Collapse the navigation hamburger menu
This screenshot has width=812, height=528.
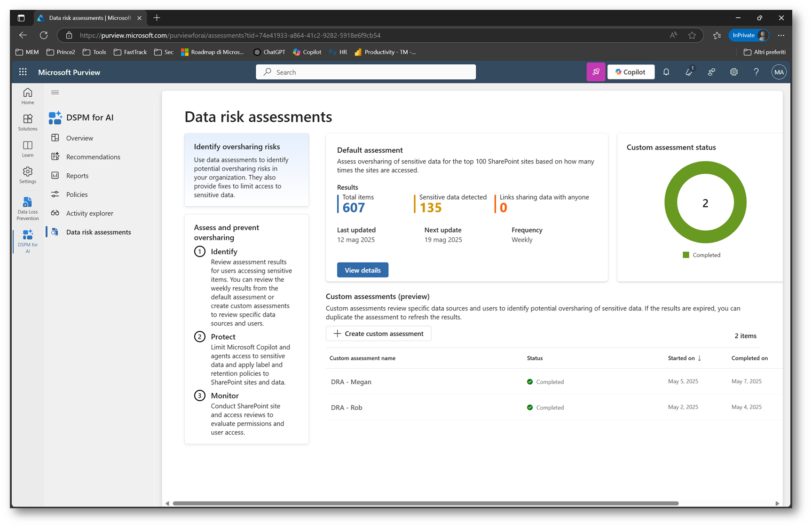(x=55, y=93)
